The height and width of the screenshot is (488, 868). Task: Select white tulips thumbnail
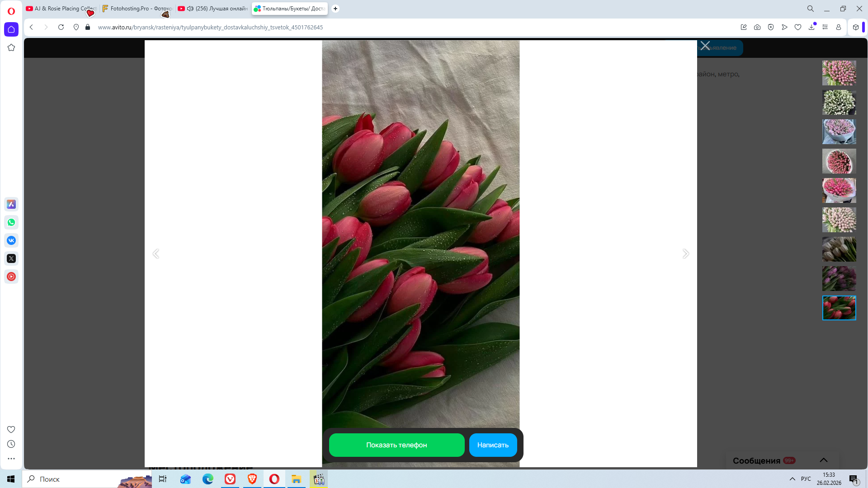point(839,102)
